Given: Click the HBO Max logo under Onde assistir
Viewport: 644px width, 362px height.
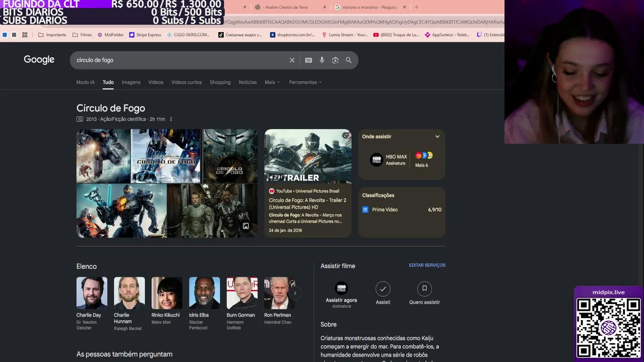Looking at the screenshot, I should pos(376,160).
